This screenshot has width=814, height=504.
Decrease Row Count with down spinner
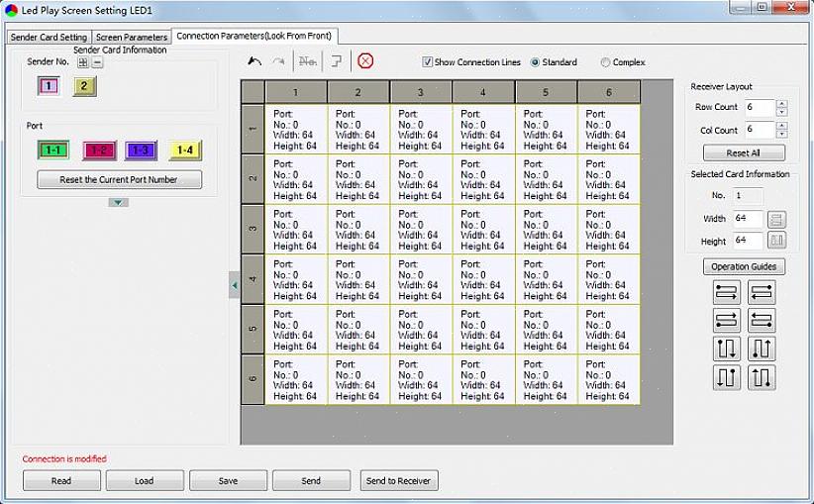point(781,112)
